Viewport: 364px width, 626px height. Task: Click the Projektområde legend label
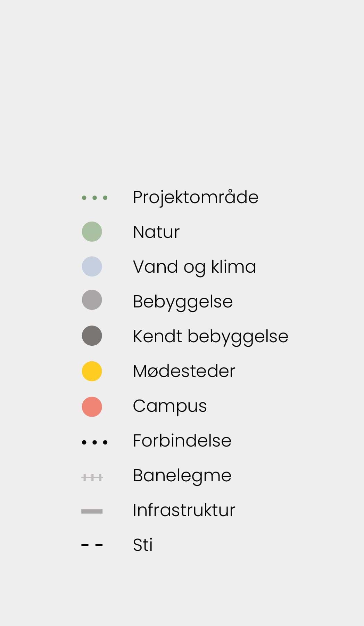click(x=196, y=198)
